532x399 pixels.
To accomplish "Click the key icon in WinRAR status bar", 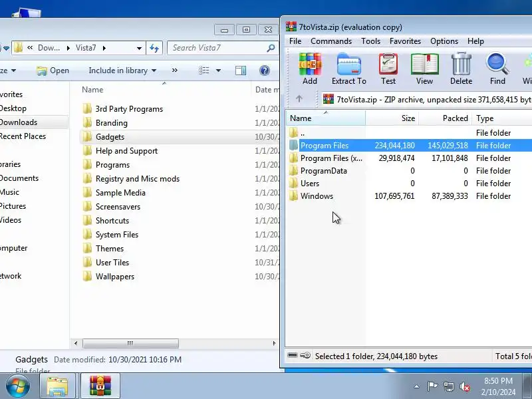I will (x=305, y=356).
